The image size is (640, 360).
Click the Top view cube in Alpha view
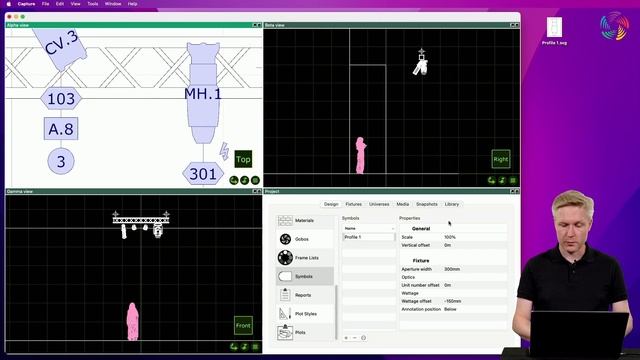coord(243,159)
